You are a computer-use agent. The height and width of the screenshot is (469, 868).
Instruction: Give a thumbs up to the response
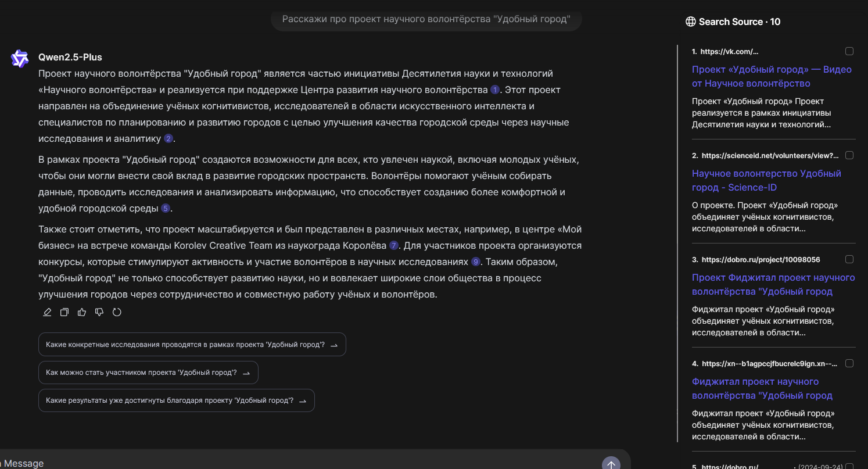(81, 312)
